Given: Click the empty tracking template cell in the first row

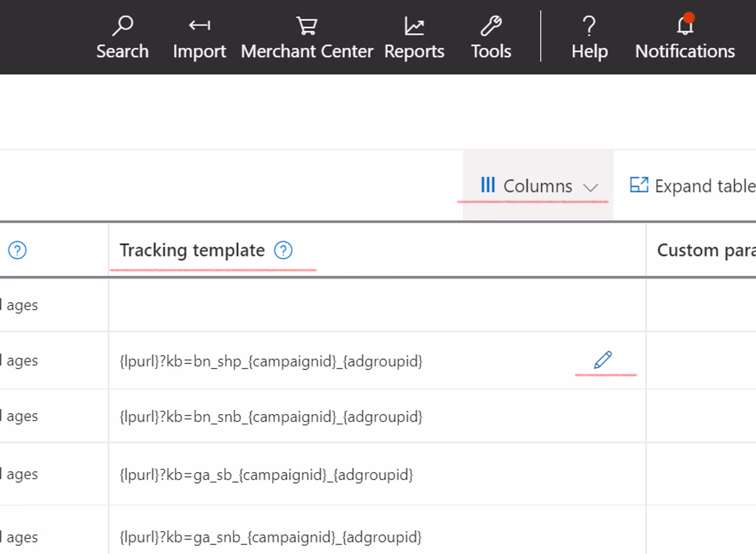Looking at the screenshot, I should pos(377,305).
